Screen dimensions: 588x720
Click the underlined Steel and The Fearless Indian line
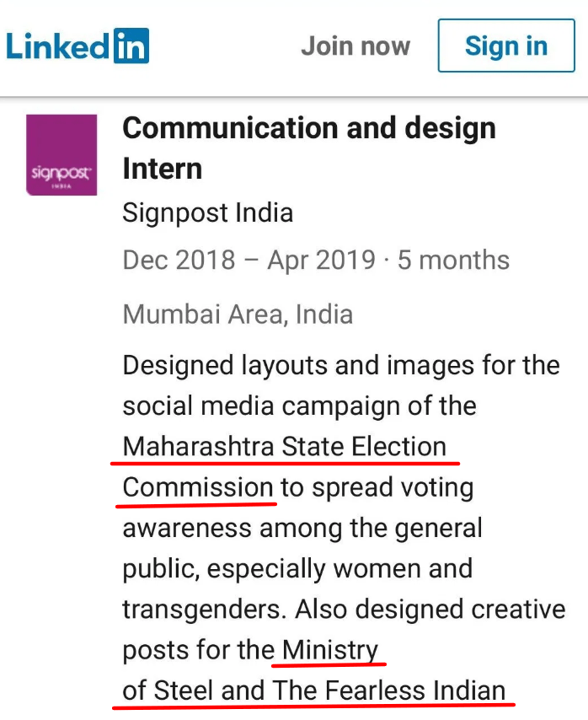313,691
